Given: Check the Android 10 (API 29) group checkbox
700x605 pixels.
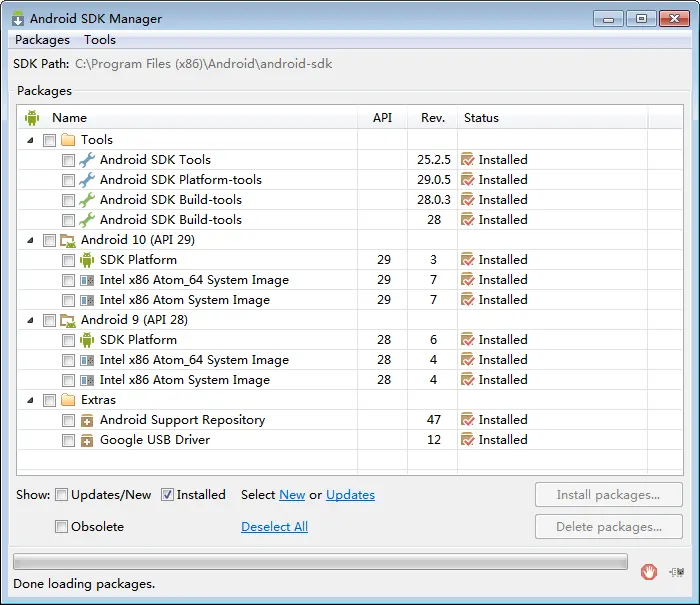Looking at the screenshot, I should pyautogui.click(x=49, y=240).
